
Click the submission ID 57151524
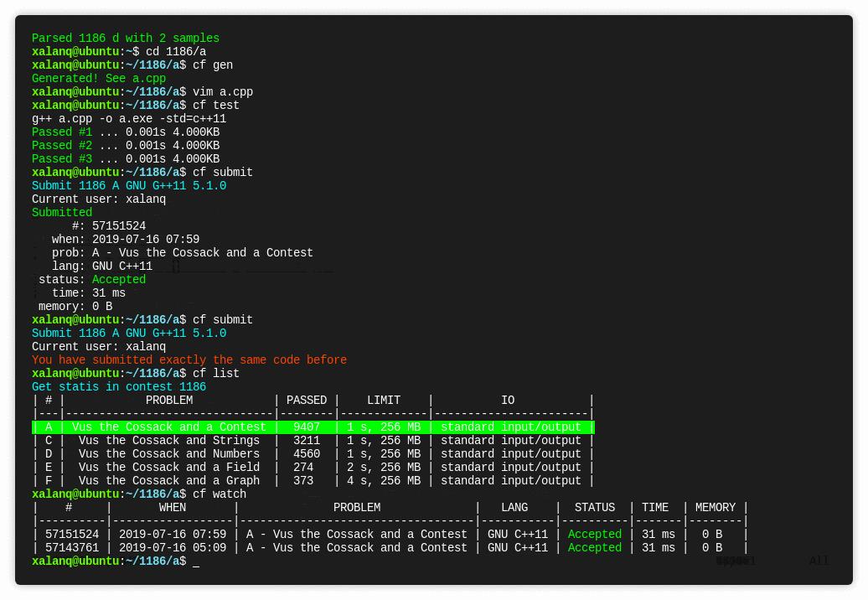tap(70, 534)
